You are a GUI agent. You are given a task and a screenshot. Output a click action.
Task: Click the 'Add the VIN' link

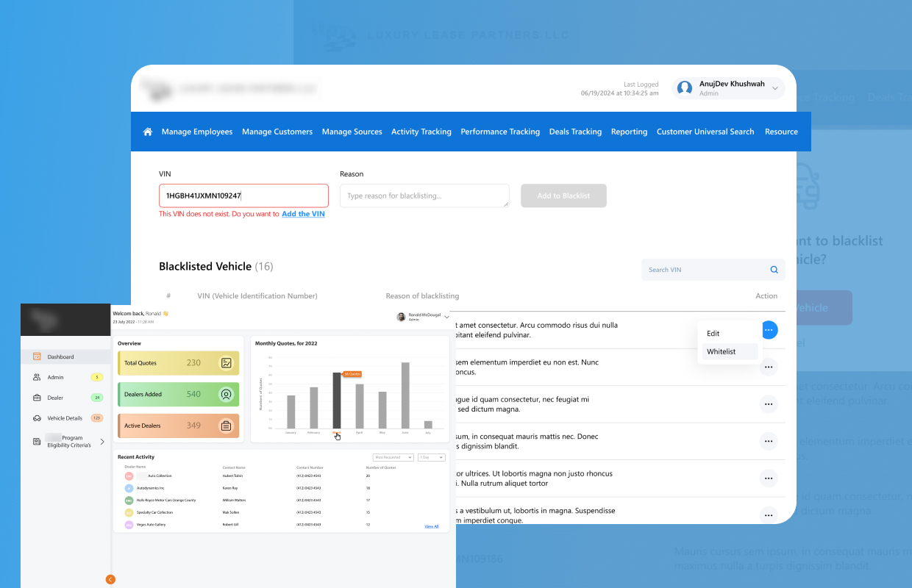tap(303, 214)
